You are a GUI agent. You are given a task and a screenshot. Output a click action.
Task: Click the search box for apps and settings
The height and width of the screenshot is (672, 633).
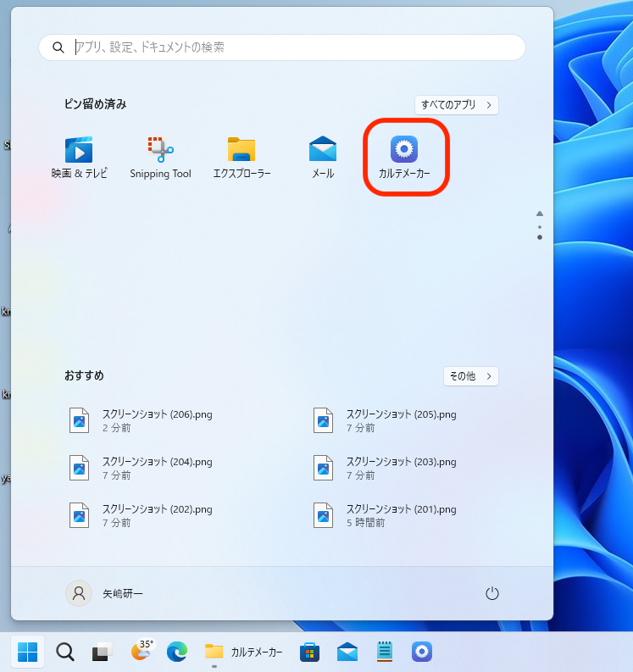coord(282,47)
